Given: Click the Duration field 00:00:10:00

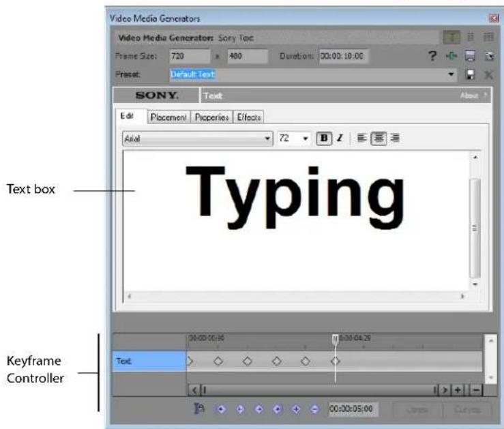Looking at the screenshot, I should click(343, 56).
